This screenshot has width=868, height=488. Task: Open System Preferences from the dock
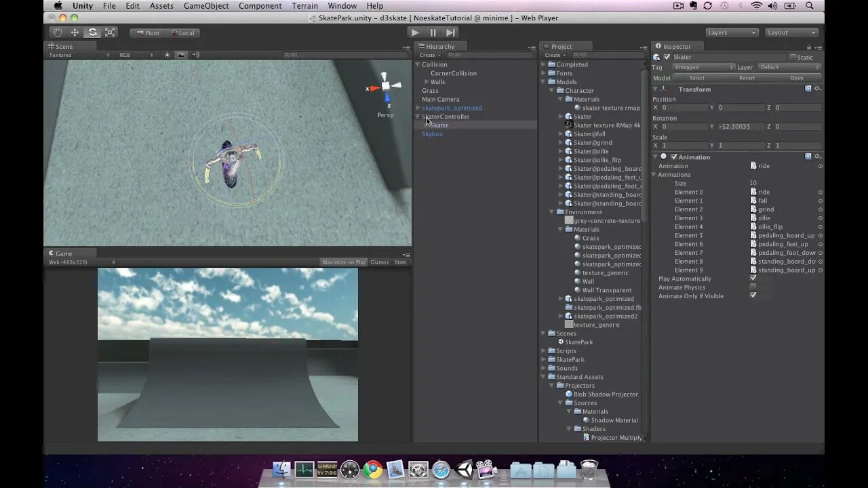tap(418, 469)
